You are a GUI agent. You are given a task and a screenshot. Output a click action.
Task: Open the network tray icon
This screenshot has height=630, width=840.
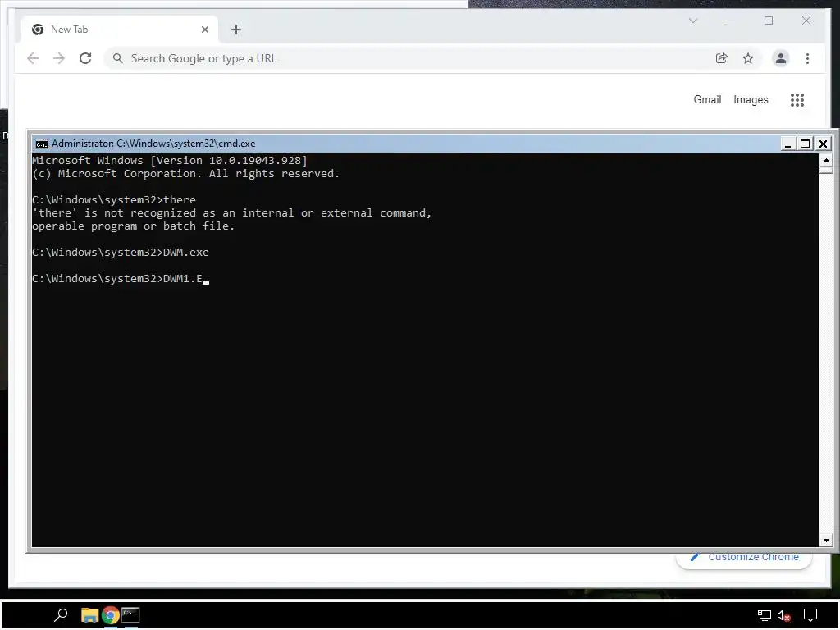pos(764,615)
